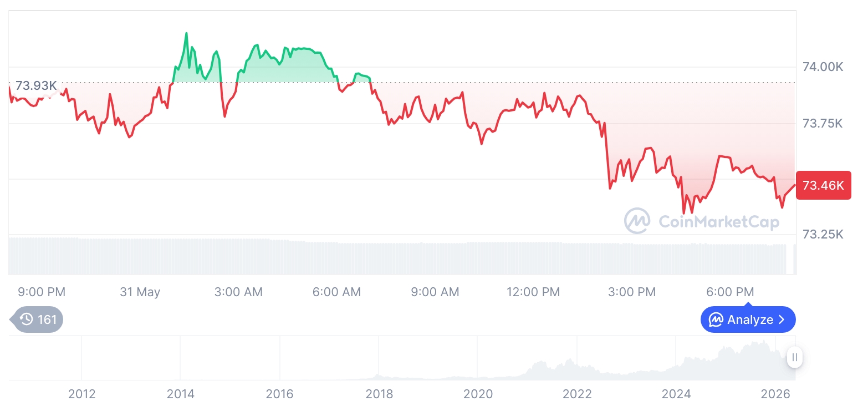Click the history clock icon
Image resolution: width=868 pixels, height=406 pixels.
27,319
